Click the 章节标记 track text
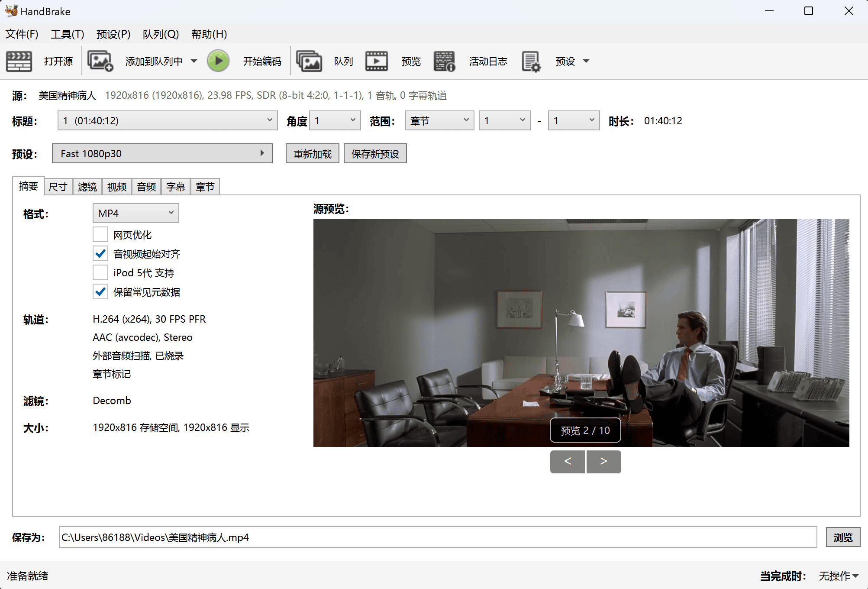This screenshot has width=868, height=589. coord(112,374)
